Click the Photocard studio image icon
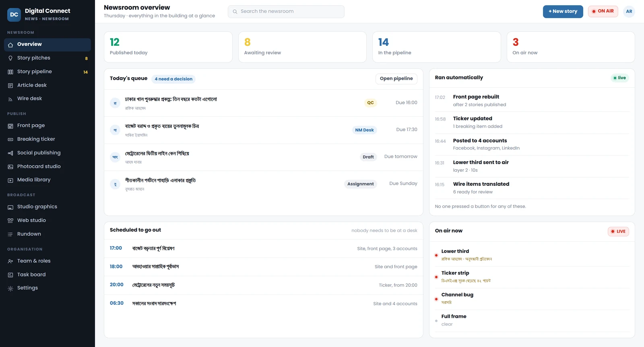This screenshot has height=347, width=644. click(x=10, y=167)
